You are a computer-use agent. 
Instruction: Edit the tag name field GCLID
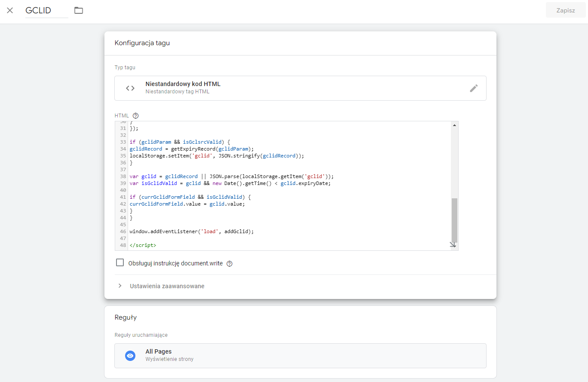click(46, 11)
